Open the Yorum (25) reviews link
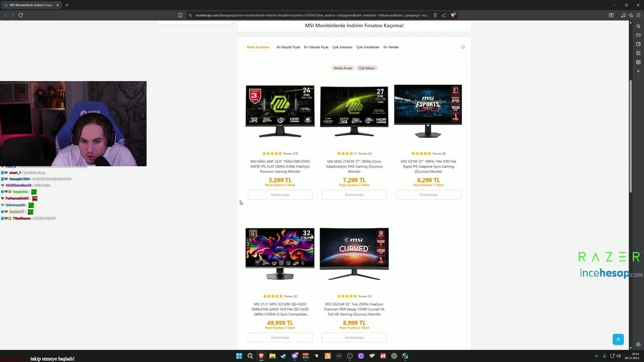Image resolution: width=644 pixels, height=362 pixels. pos(291,153)
